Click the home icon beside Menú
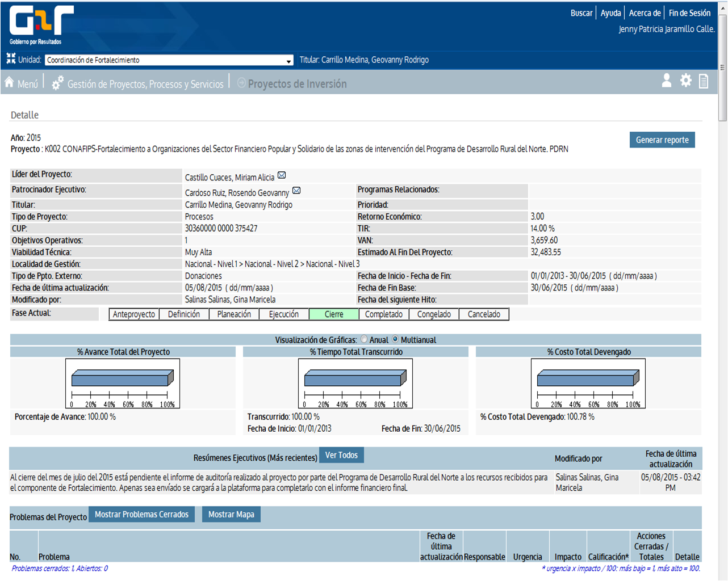This screenshot has height=581, width=728. (9, 83)
